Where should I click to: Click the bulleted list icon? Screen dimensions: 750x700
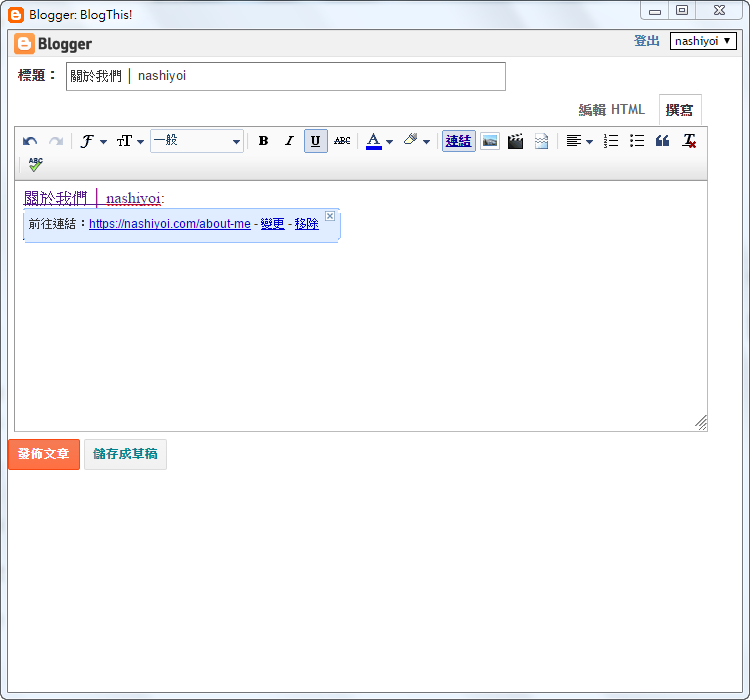(x=637, y=141)
